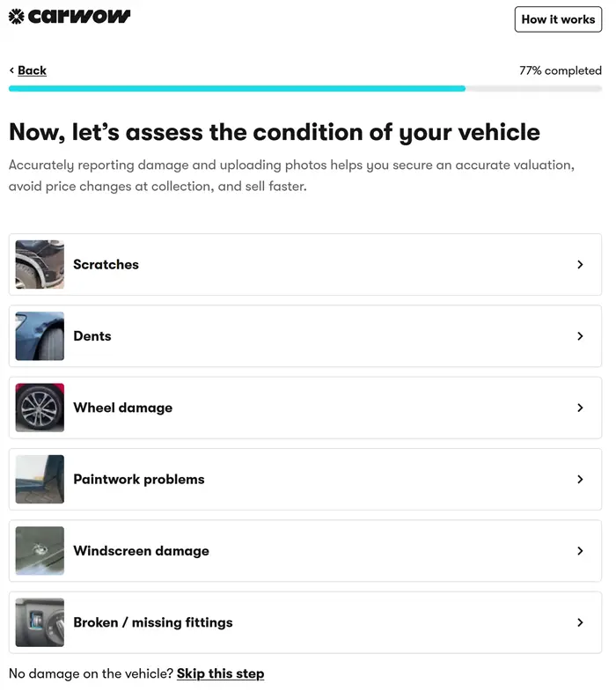This screenshot has width=616, height=698.
Task: Open the Scratches thumbnail image
Action: click(x=40, y=264)
